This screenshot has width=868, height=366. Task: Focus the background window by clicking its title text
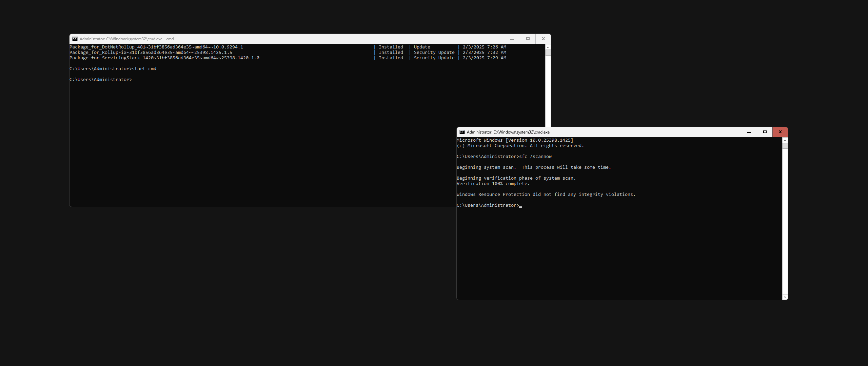pos(127,39)
